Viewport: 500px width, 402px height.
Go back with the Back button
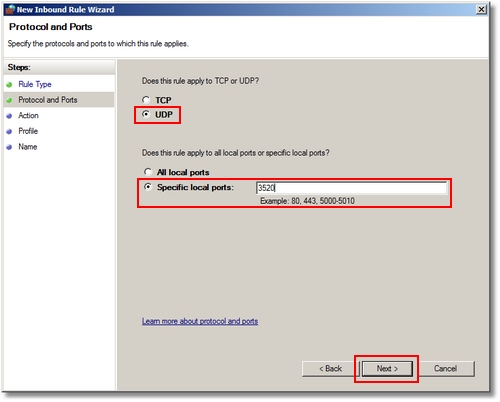click(330, 369)
